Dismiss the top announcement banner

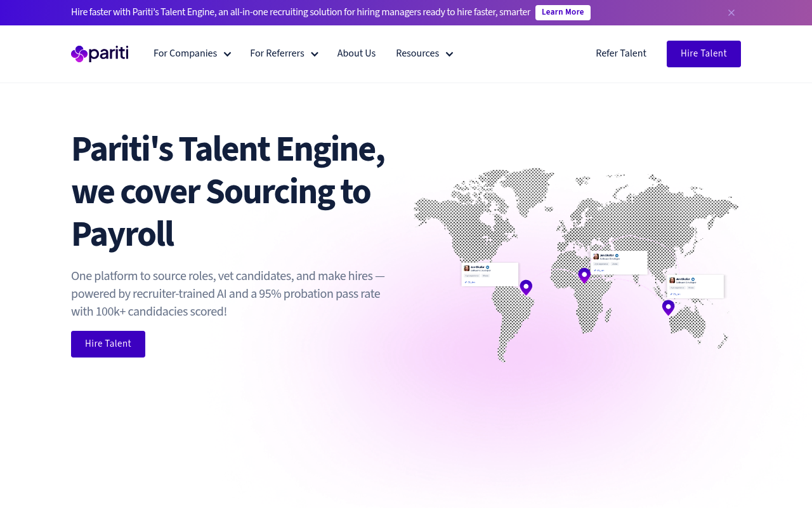(731, 13)
